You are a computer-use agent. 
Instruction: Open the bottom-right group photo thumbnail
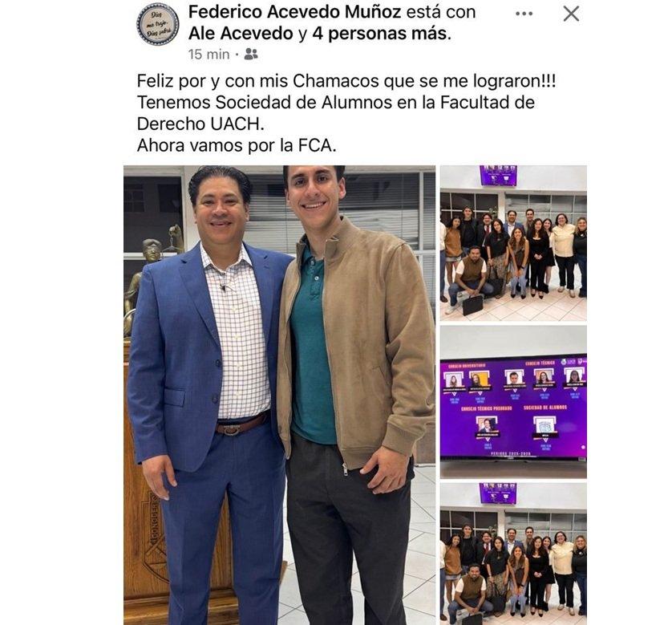[x=512, y=554]
